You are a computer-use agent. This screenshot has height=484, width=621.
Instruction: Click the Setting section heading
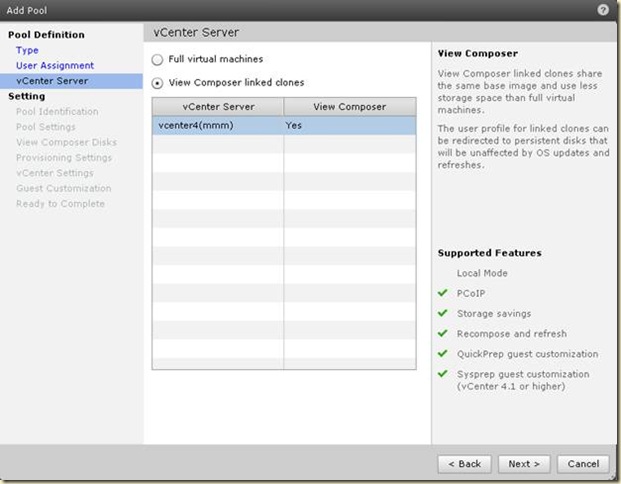(27, 96)
